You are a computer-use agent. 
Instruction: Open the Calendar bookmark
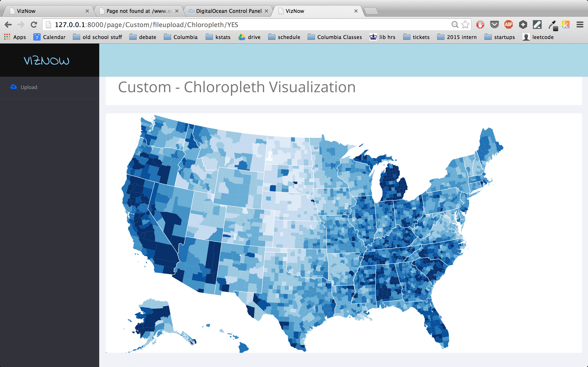pyautogui.click(x=50, y=37)
